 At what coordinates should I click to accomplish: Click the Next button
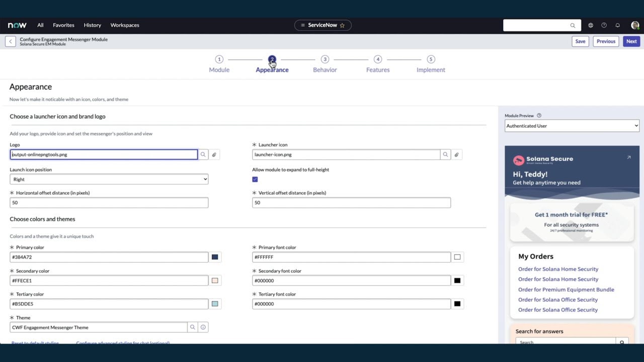(631, 41)
